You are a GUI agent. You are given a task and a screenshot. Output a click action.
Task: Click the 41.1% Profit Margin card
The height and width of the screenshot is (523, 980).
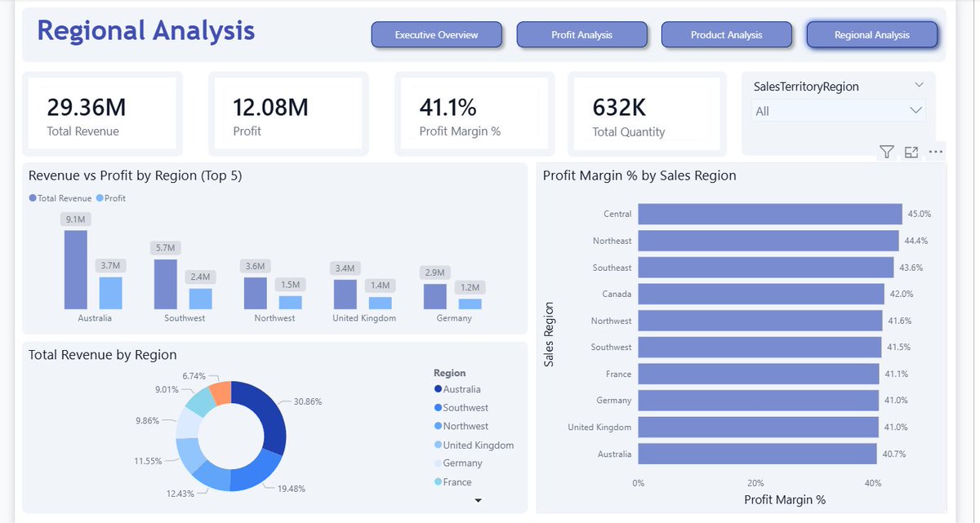pos(474,113)
